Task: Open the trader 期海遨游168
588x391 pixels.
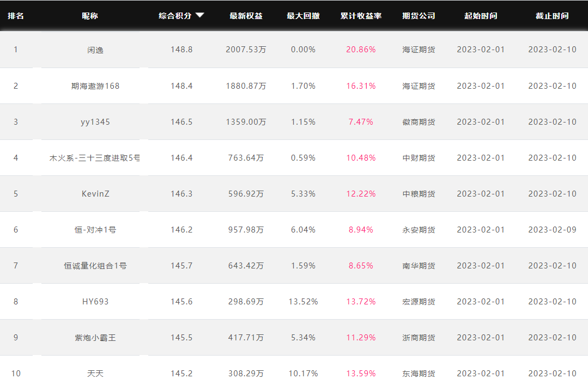Action: click(x=95, y=86)
